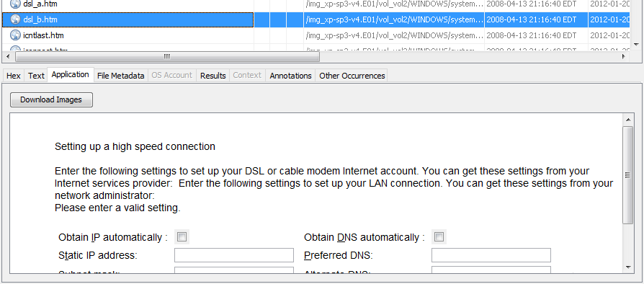Click the preview pane scroll-up arrow

[x=628, y=120]
